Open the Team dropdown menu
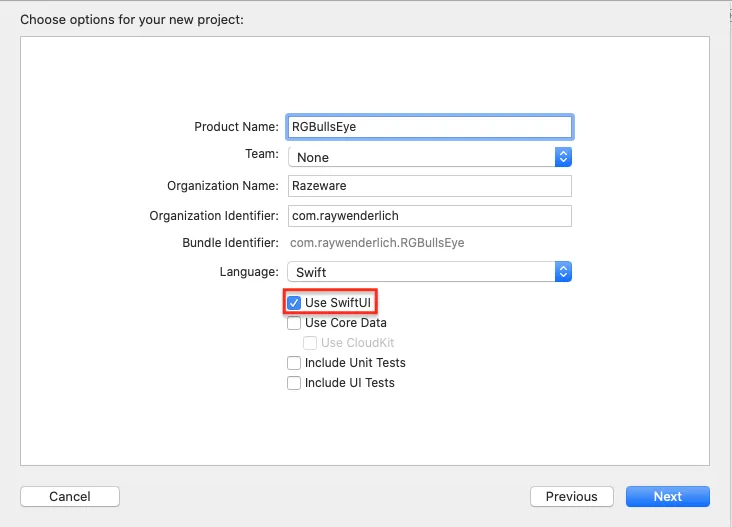The image size is (732, 527). click(422, 157)
